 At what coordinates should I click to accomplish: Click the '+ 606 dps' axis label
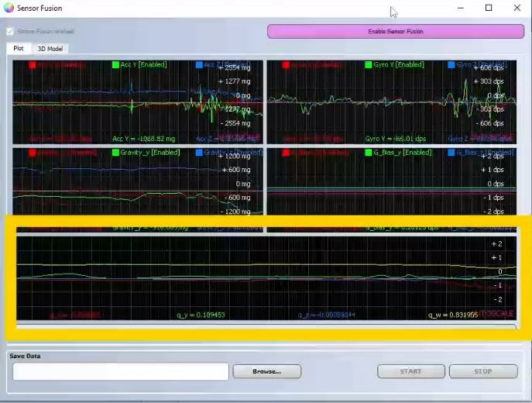coord(489,68)
